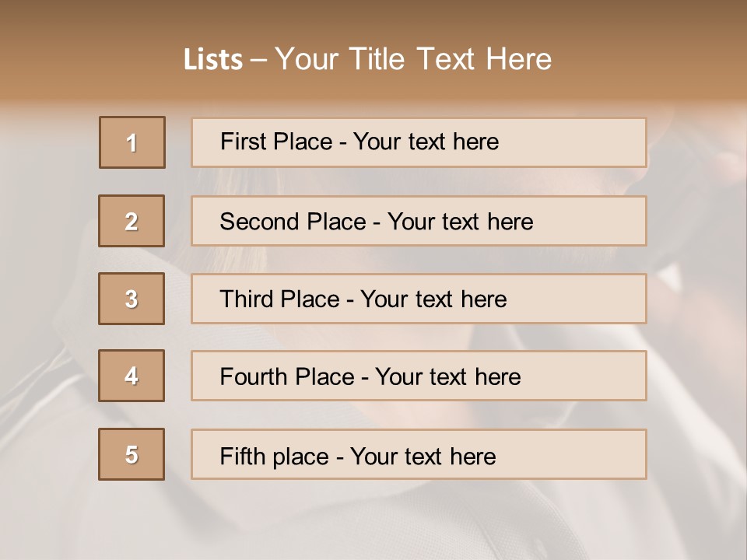This screenshot has height=560, width=747.
Task: Click the dash in the slide title
Action: pyautogui.click(x=258, y=61)
